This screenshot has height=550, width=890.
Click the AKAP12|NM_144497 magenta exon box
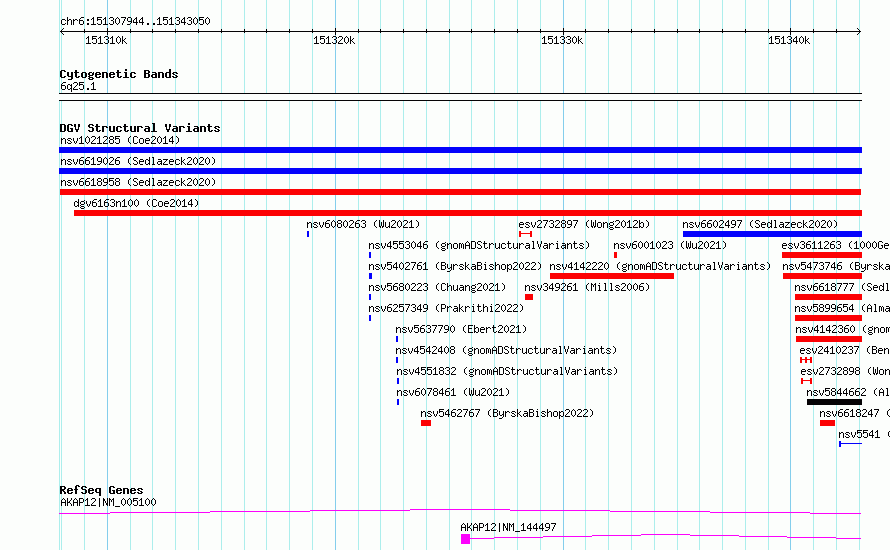pyautogui.click(x=465, y=539)
